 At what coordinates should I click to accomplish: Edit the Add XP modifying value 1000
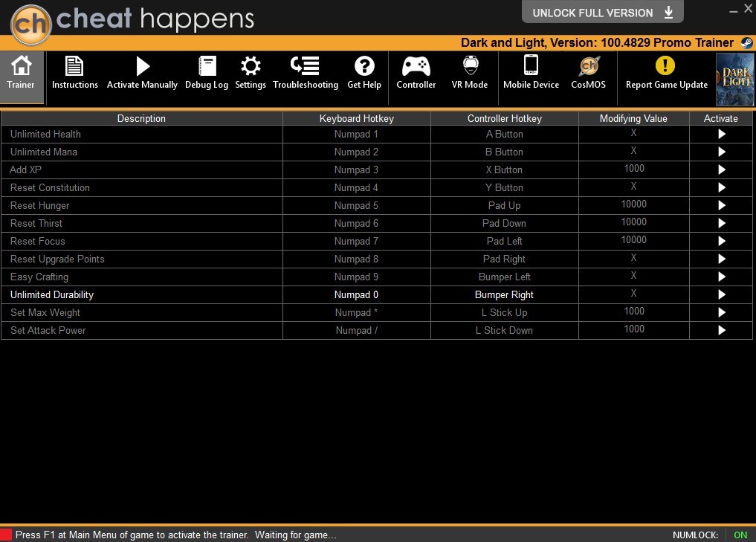coord(633,168)
